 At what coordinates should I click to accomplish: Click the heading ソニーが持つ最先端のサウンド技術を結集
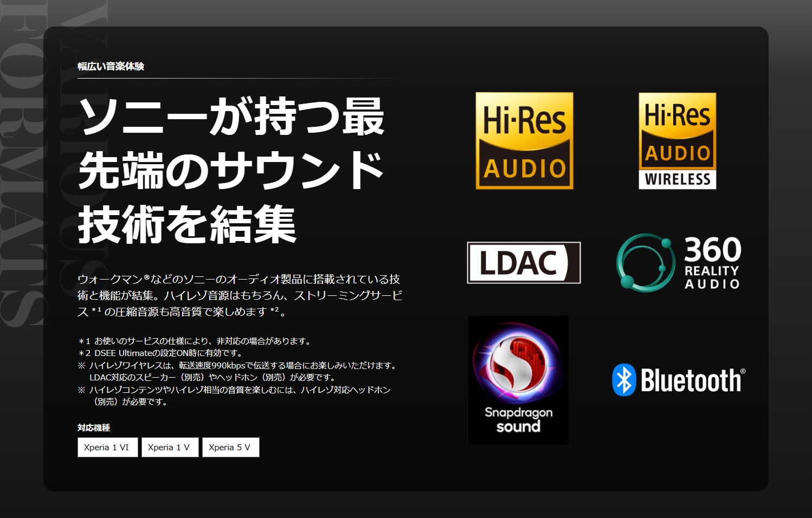pos(231,171)
